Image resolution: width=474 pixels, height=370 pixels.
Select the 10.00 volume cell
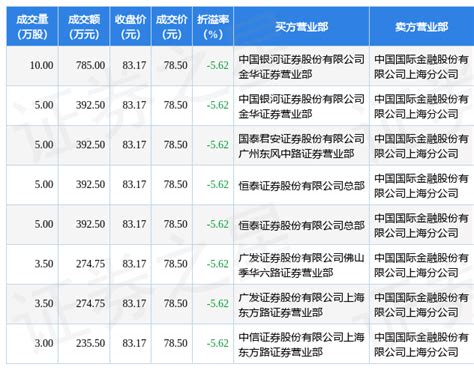pyautogui.click(x=41, y=65)
